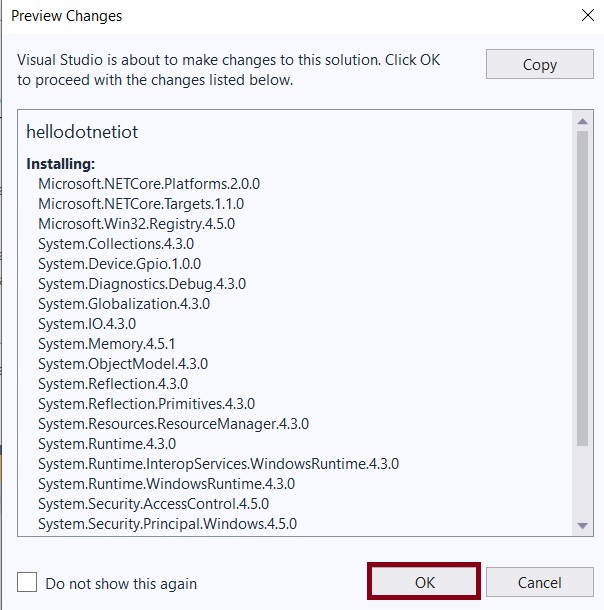Select the System.Memory.4.5.1 package line
This screenshot has width=604, height=610.
click(106, 344)
